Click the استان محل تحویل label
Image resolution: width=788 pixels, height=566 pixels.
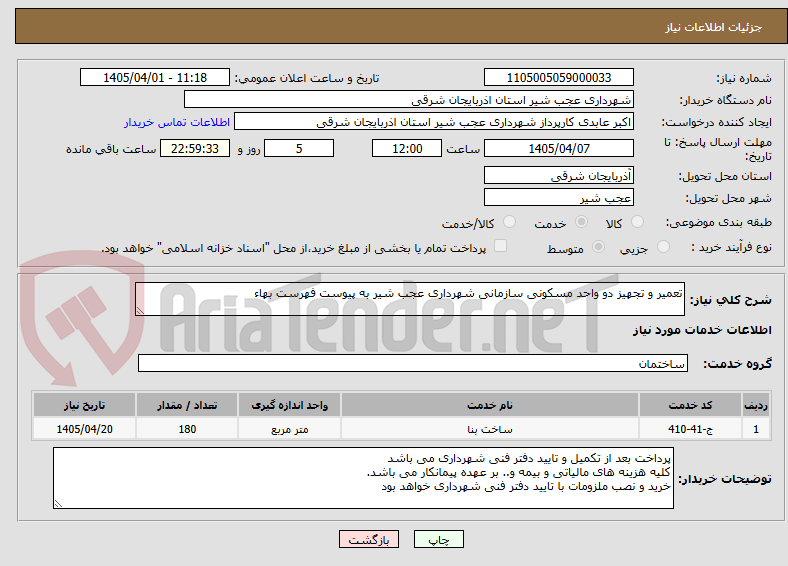(x=725, y=176)
